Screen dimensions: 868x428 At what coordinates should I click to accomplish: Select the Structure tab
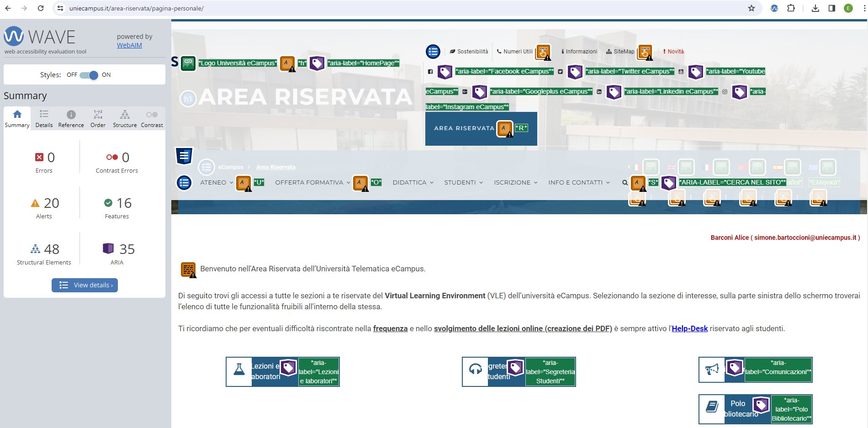[x=125, y=119]
